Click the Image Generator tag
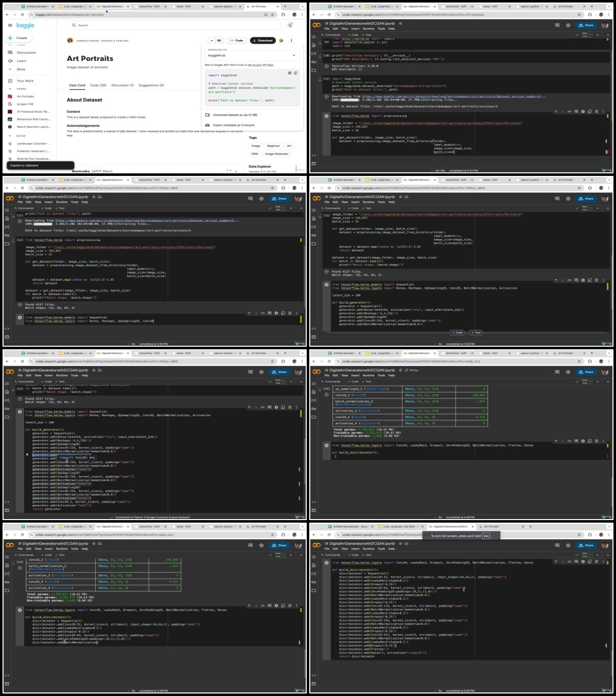Screen dimensions: 616x696 pyautogui.click(x=277, y=154)
